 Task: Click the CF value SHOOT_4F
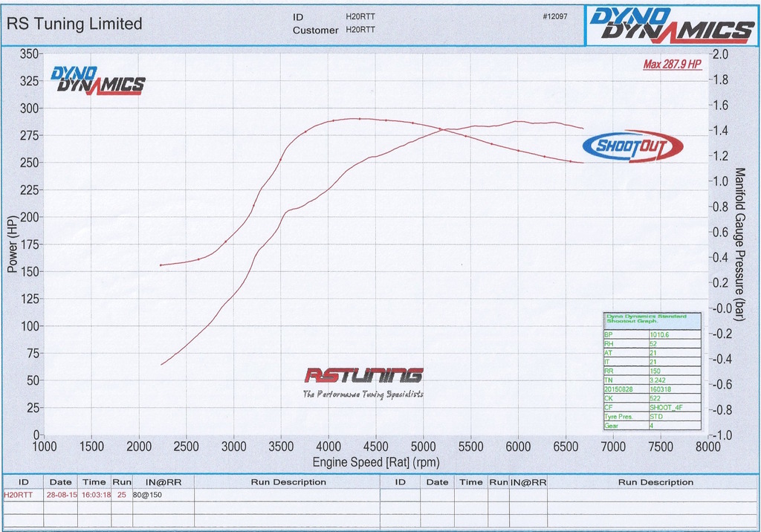(x=666, y=408)
